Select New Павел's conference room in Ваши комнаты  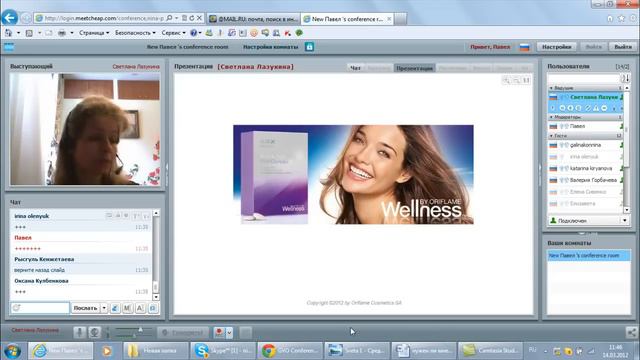[589, 256]
